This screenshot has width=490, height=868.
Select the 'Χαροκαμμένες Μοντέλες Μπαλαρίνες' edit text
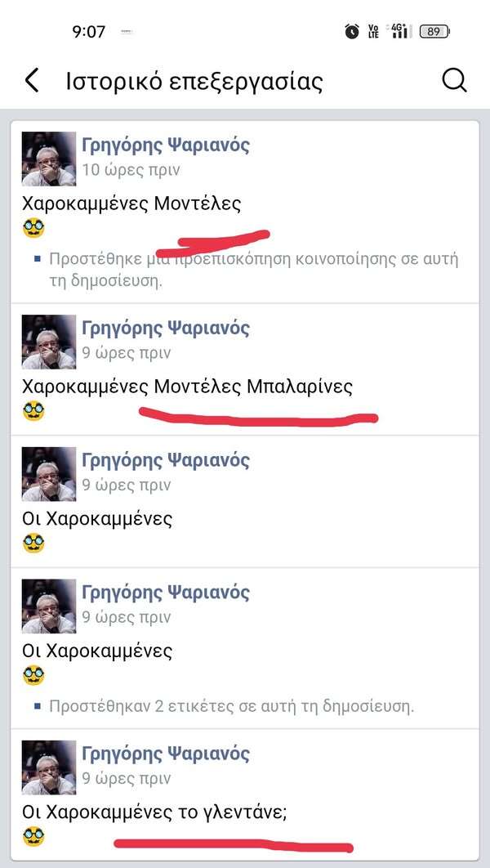(187, 387)
